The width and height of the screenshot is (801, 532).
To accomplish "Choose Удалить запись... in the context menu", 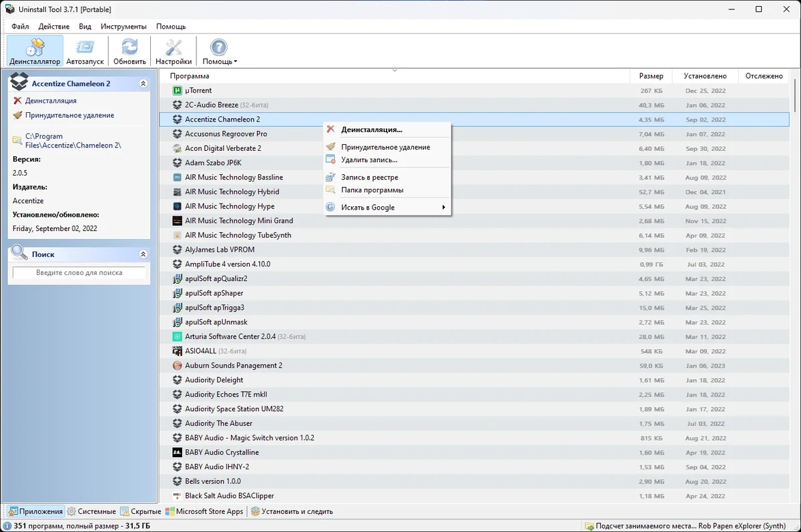I will [387, 160].
